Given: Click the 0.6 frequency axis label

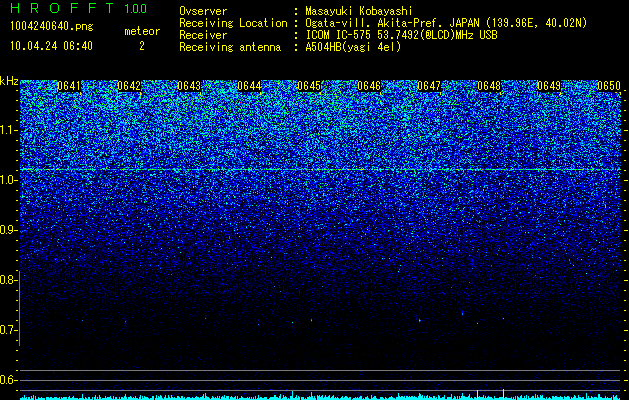Looking at the screenshot, I should 7,380.
